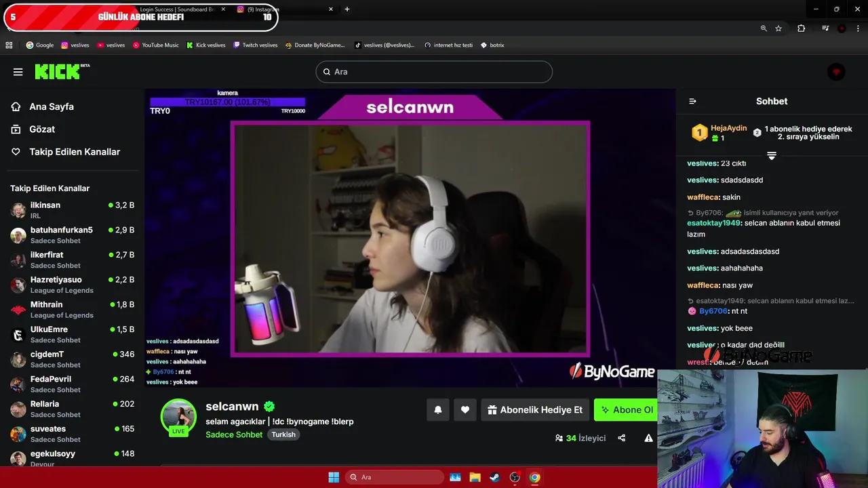Open OBS Studio from the taskbar

515,477
